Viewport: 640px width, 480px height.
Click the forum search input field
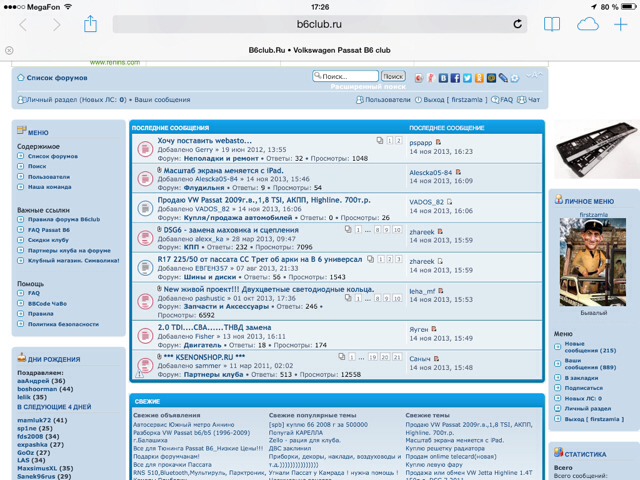pyautogui.click(x=345, y=76)
